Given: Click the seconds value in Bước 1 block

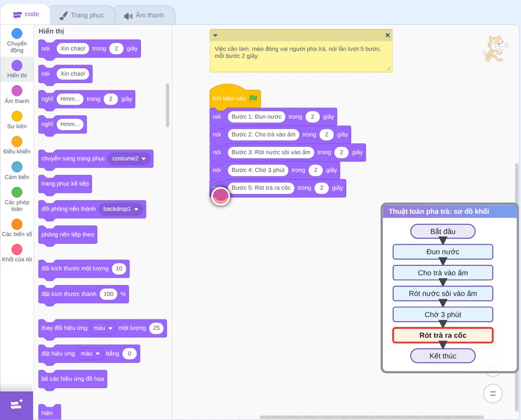Looking at the screenshot, I should tap(312, 117).
